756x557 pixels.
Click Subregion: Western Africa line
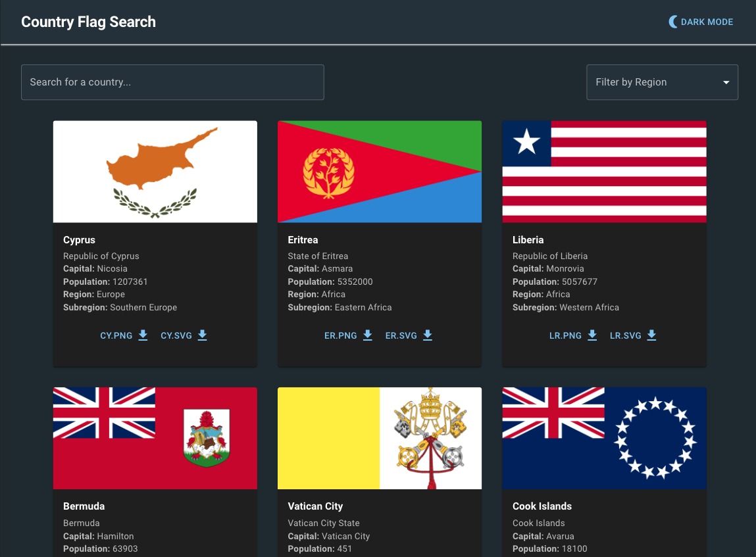(x=566, y=307)
